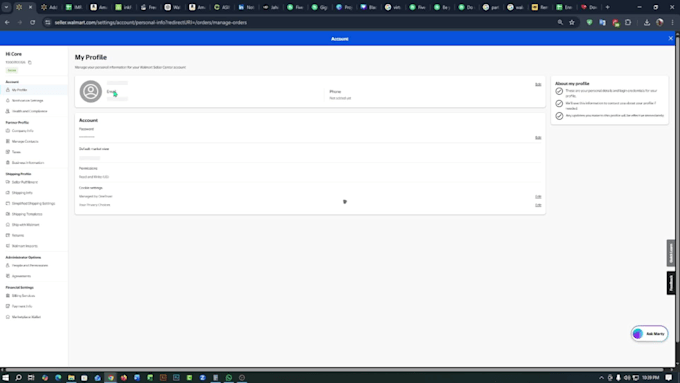Open Payment Info in sidebar
Viewport: 680px width, 383px height.
[x=22, y=306]
